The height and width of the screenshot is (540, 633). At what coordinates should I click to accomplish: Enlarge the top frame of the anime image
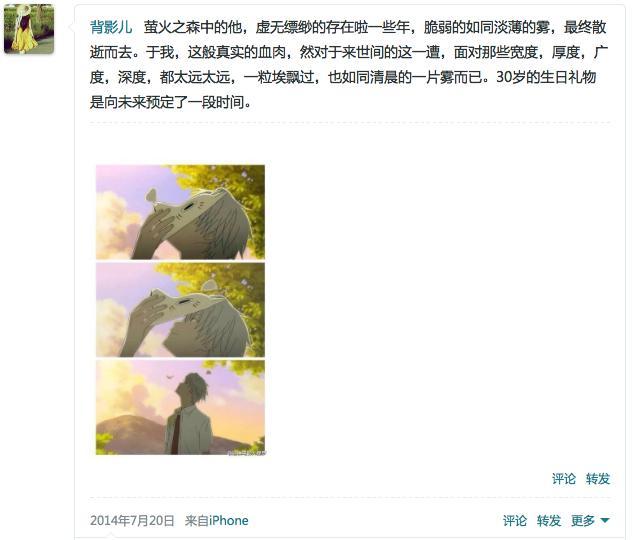[180, 212]
